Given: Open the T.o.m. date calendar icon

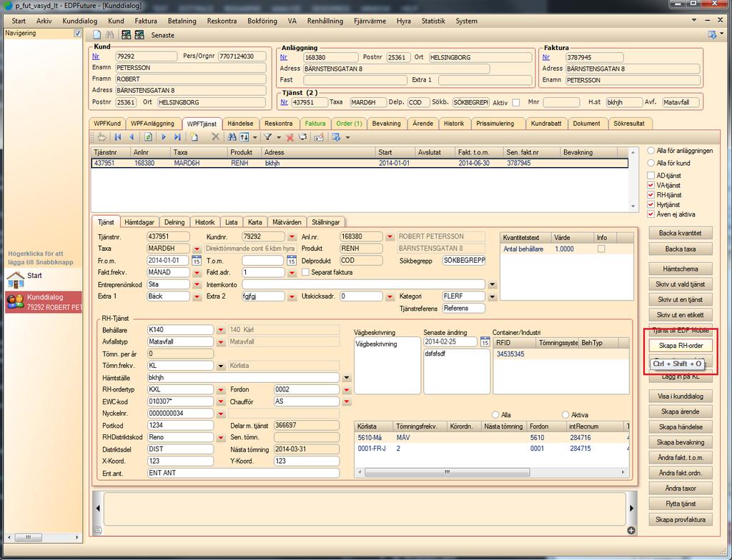Looking at the screenshot, I should coord(292,261).
